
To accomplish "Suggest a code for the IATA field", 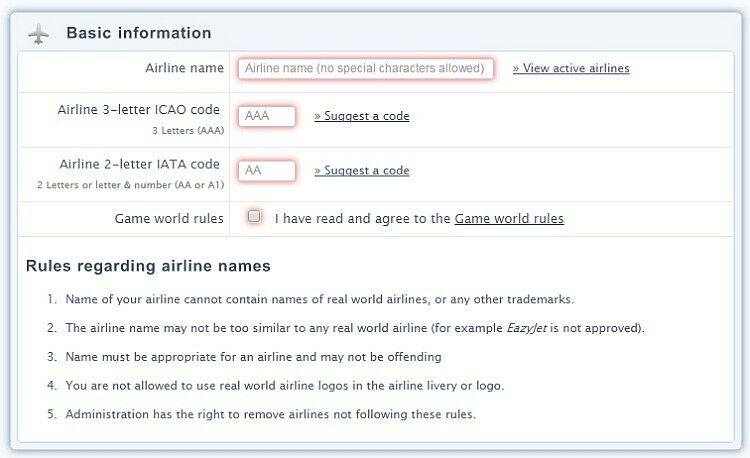I will pyautogui.click(x=362, y=170).
